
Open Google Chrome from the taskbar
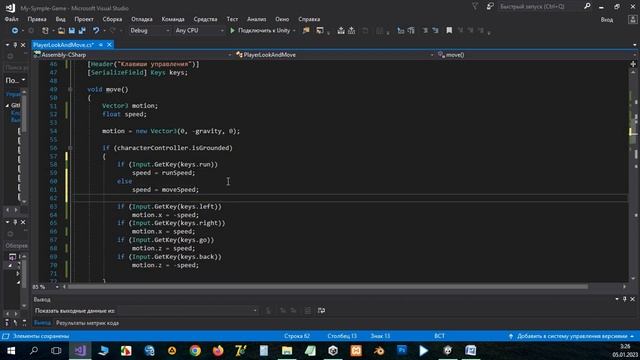pyautogui.click(x=195, y=351)
